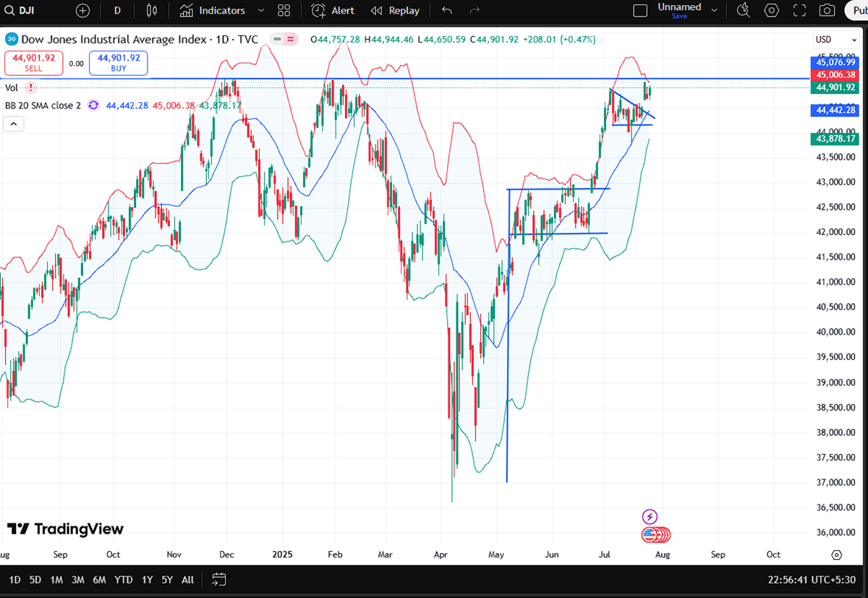Expand the manage layouts chevron beside Unnamed
The height and width of the screenshot is (598, 868).
click(x=715, y=11)
